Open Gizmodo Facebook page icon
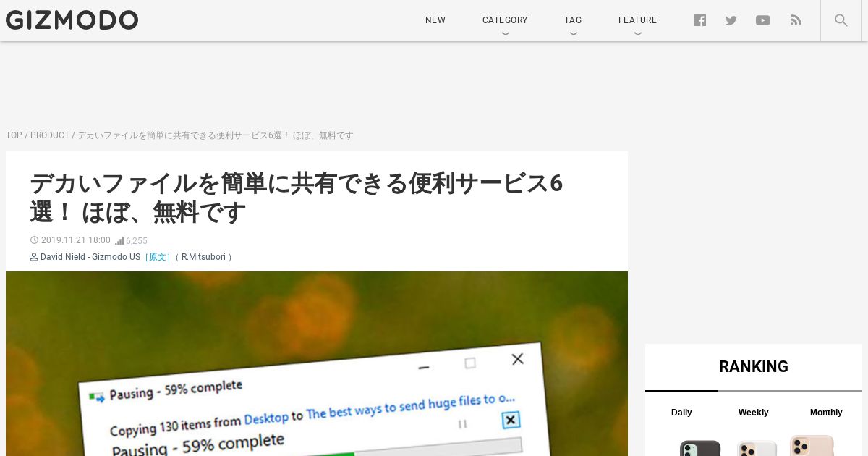Viewport: 868px width, 456px height. coord(699,20)
